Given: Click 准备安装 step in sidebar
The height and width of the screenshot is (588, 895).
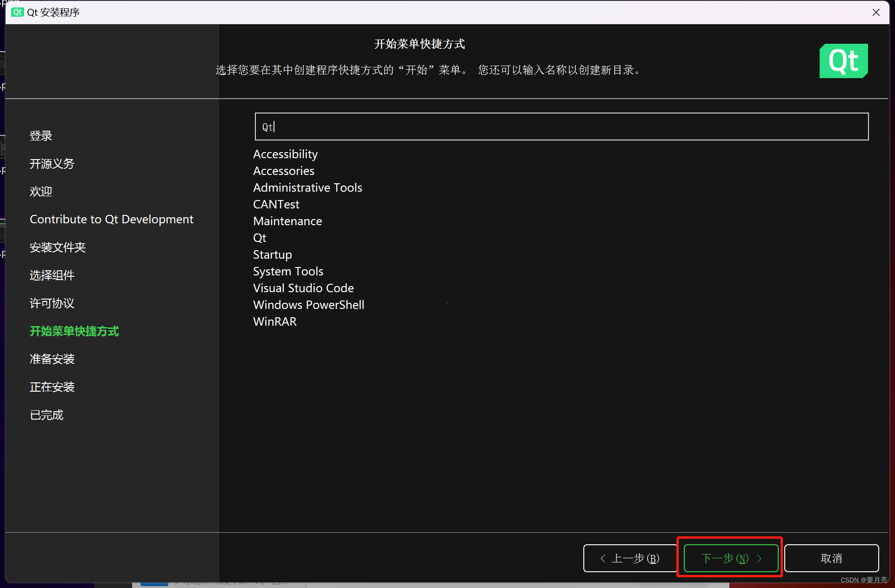Looking at the screenshot, I should pos(52,359).
